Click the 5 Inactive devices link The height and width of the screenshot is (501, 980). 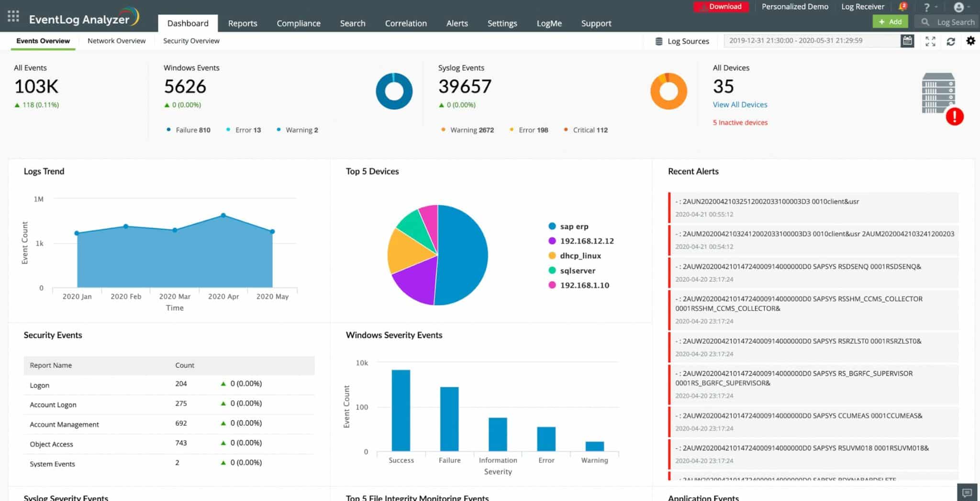click(740, 122)
